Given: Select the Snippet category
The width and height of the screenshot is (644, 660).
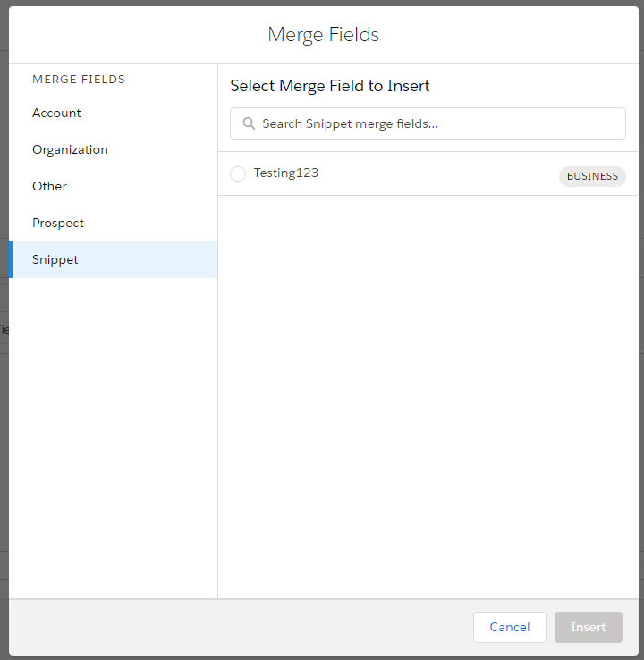Looking at the screenshot, I should click(55, 259).
